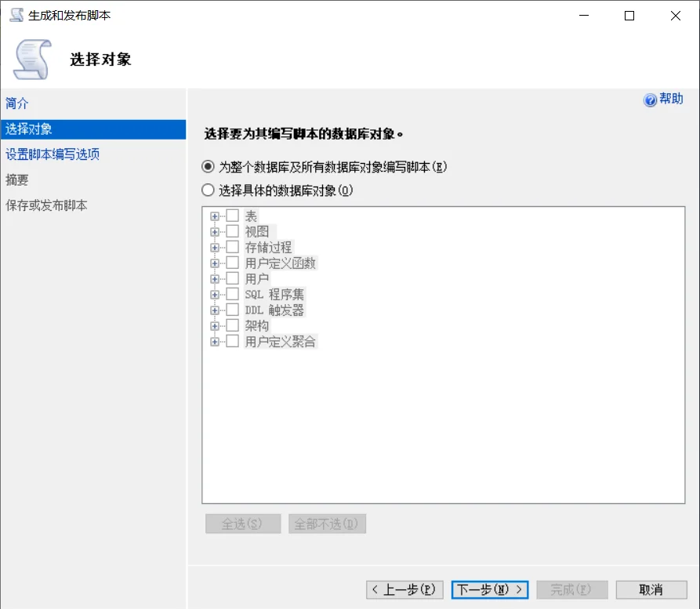Click the 用户定义函数 tree item label
Viewport: 700px width, 609px height.
(x=281, y=263)
